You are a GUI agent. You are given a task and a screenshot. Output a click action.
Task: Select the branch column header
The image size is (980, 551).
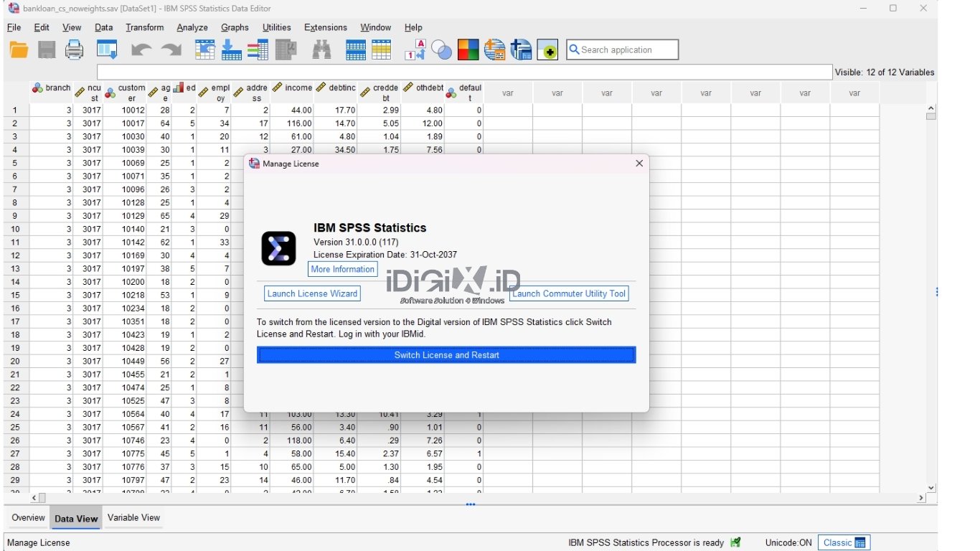[52, 93]
